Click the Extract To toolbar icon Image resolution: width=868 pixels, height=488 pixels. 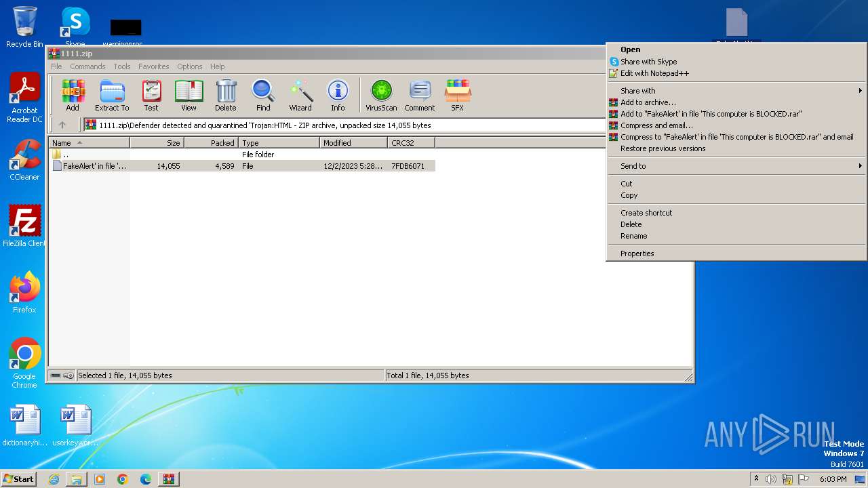tap(112, 96)
